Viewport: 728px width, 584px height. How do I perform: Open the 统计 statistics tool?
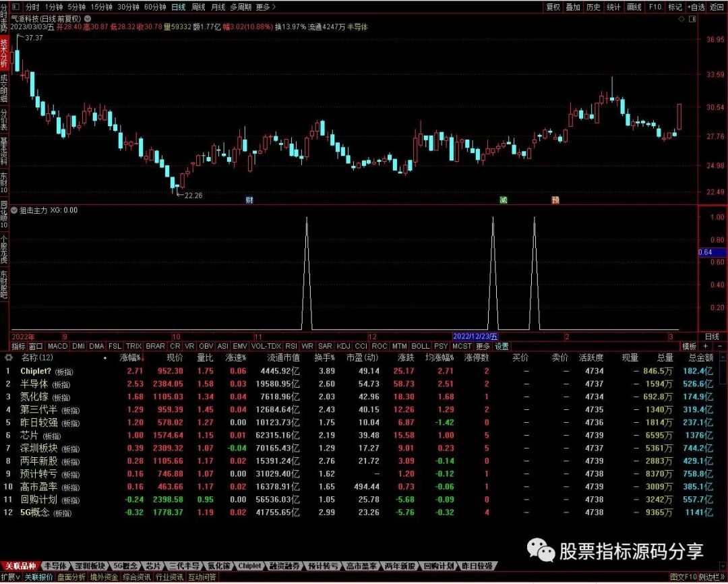(x=614, y=7)
